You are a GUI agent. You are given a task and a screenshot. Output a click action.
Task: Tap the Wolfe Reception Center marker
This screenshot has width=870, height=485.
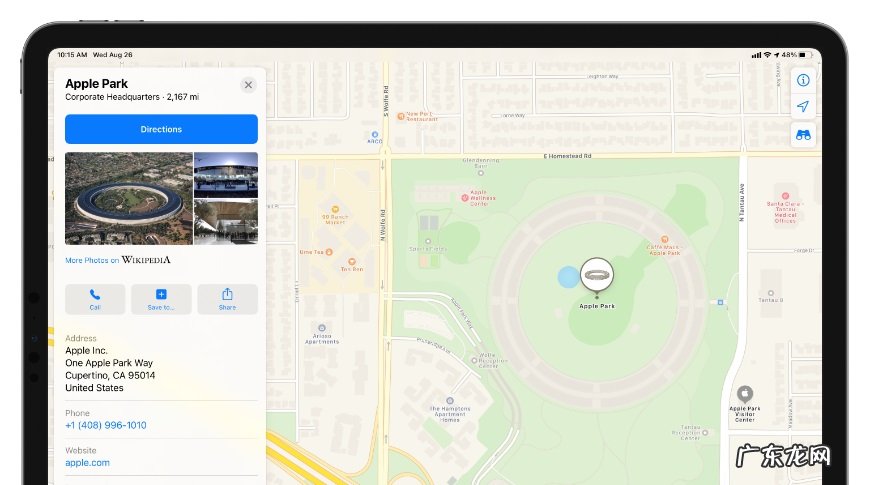474,361
